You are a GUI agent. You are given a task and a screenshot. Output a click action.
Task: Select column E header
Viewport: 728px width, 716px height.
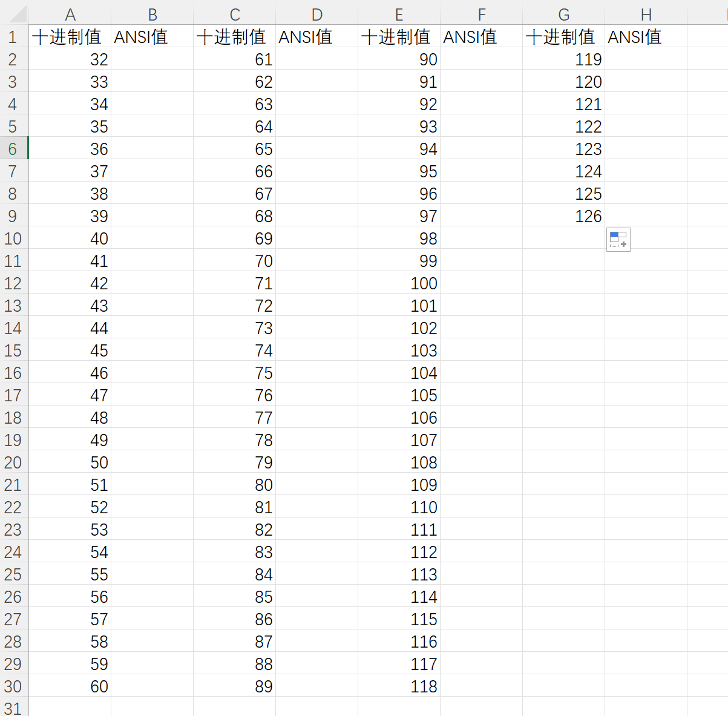pyautogui.click(x=399, y=14)
